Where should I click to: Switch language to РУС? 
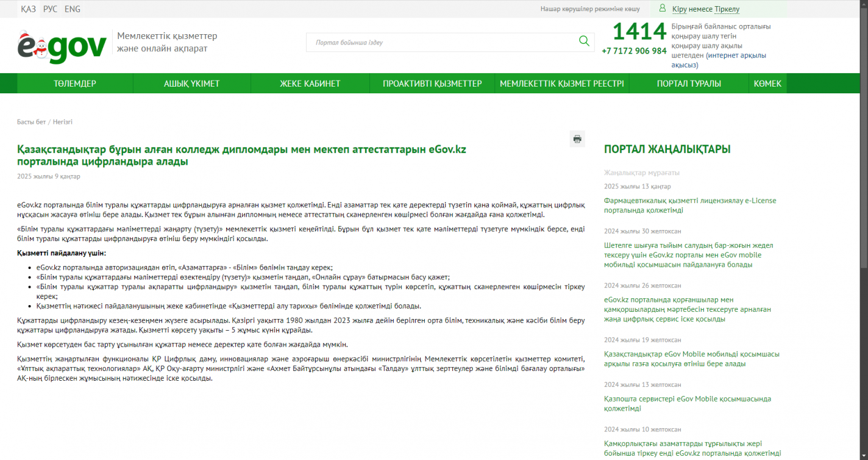click(x=50, y=9)
